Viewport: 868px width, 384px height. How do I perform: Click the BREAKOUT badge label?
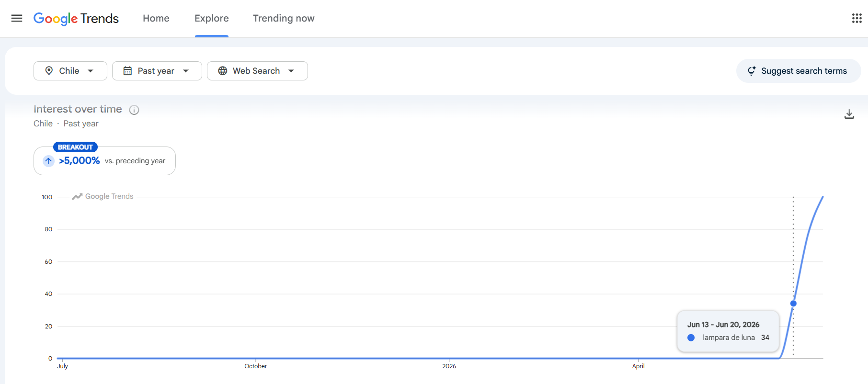coord(75,147)
